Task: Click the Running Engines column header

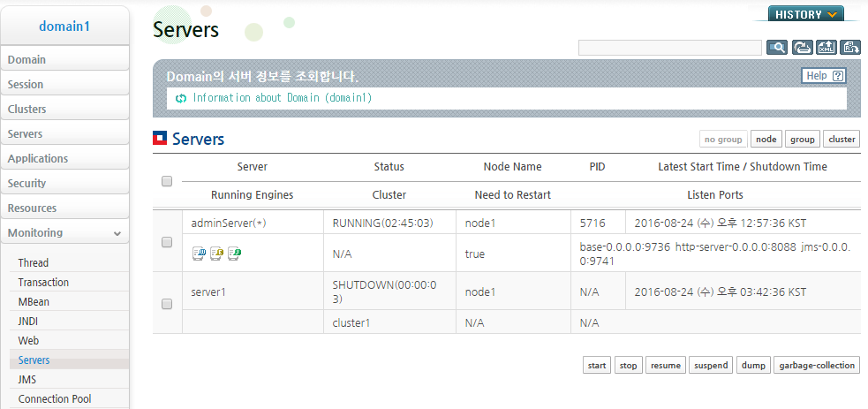Action: tap(253, 195)
